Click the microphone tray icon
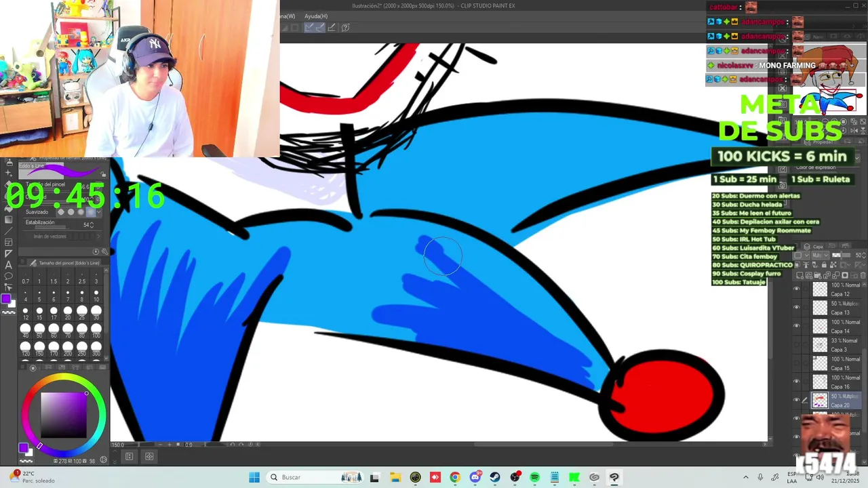 (760, 477)
